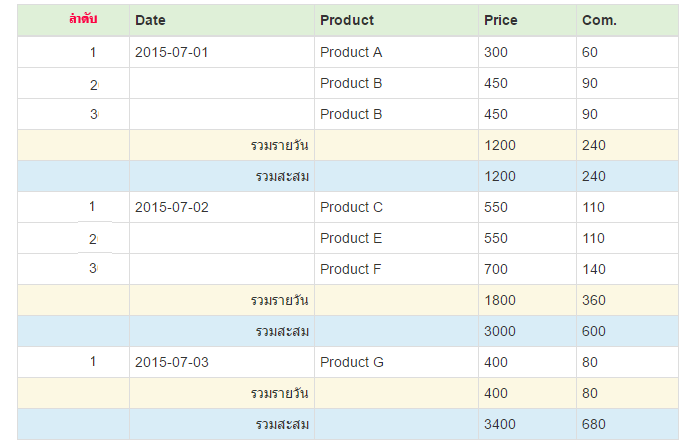
Task: Select the 2015-07-01 date cell
Action: point(172,52)
